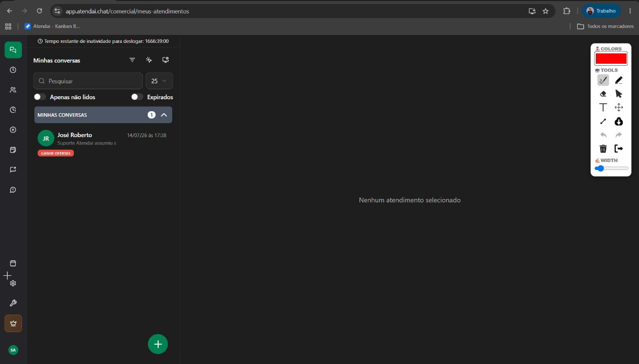The height and width of the screenshot is (364, 639).
Task: Open José Roberto conversation
Action: pyautogui.click(x=103, y=144)
